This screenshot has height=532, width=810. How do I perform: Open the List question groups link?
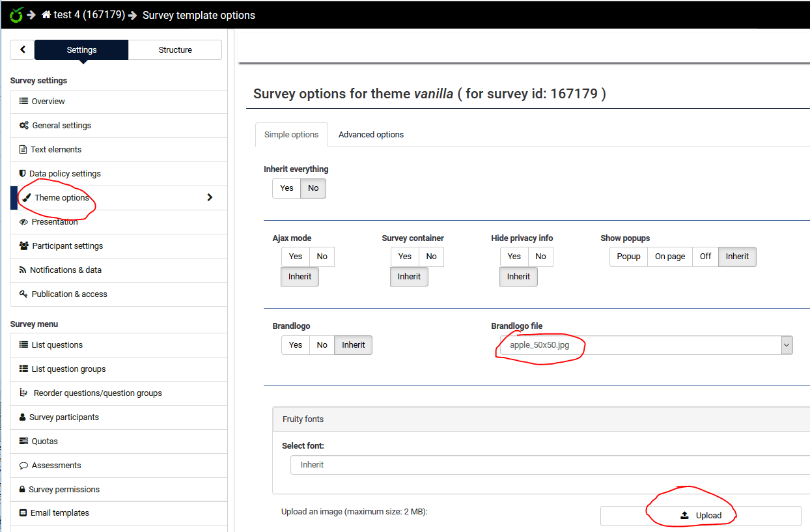[68, 369]
